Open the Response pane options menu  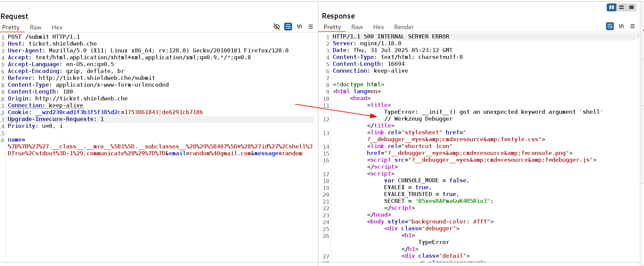point(633,26)
